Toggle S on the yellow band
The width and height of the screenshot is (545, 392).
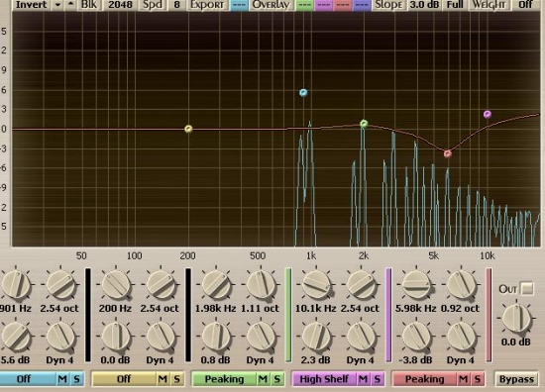177,379
